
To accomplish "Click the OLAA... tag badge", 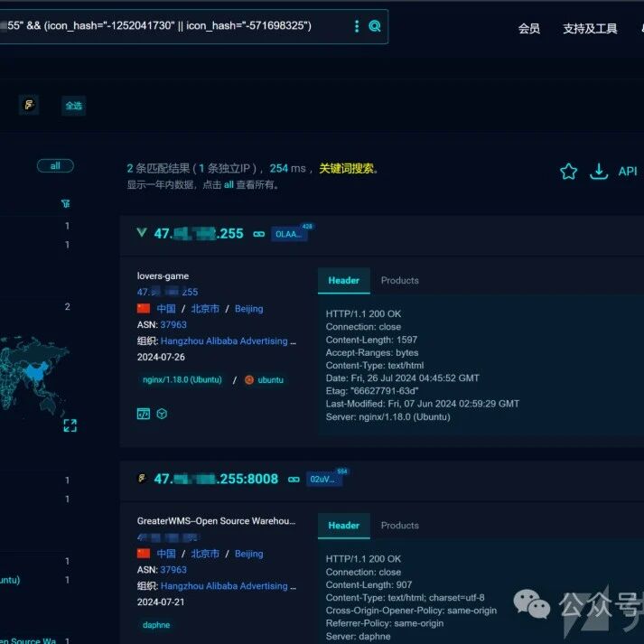I will click(x=289, y=234).
